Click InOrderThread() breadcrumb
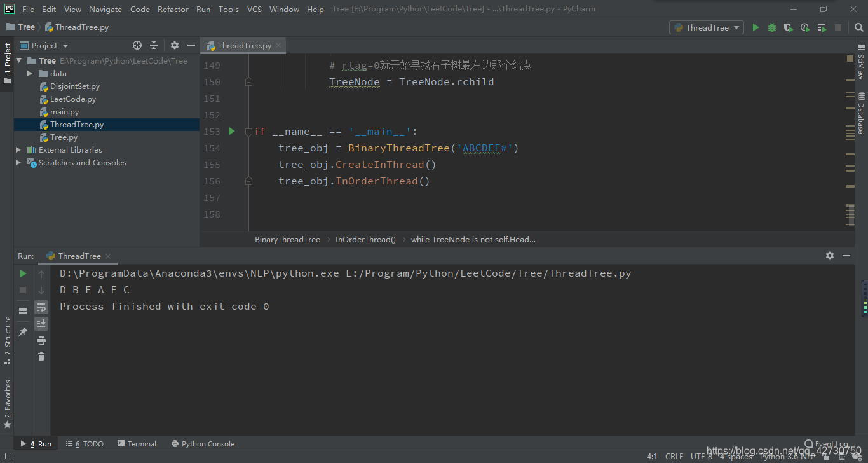The width and height of the screenshot is (868, 463). pos(365,240)
